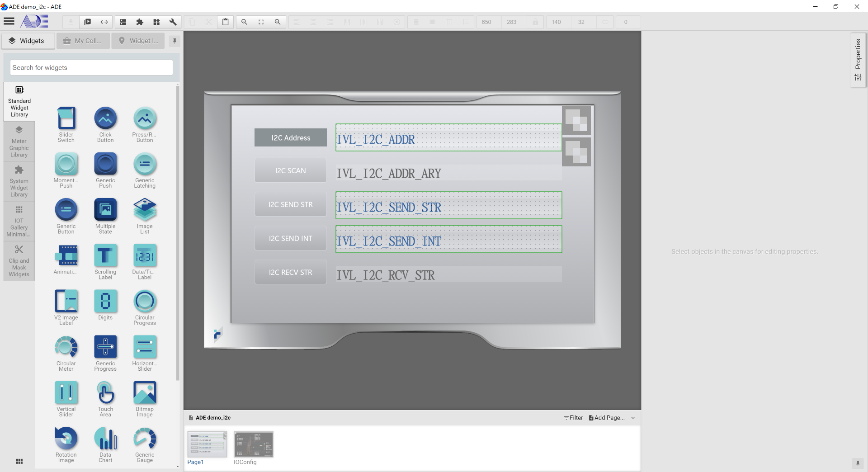Open the Meter Graphic Library tab
The height and width of the screenshot is (472, 868).
[x=19, y=142]
